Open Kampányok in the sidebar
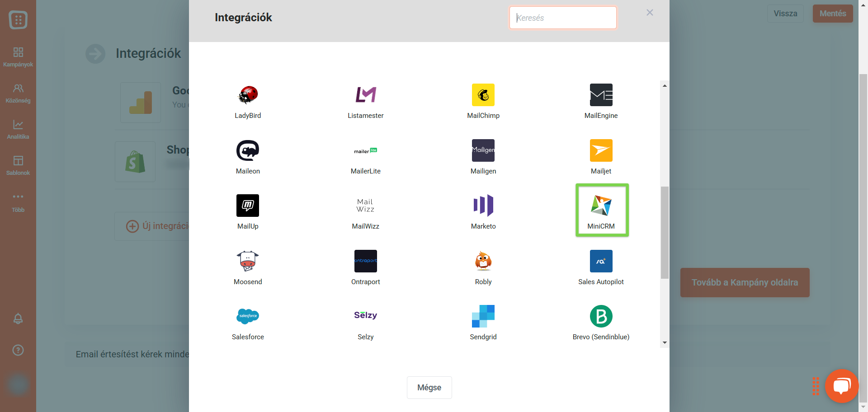 tap(18, 57)
